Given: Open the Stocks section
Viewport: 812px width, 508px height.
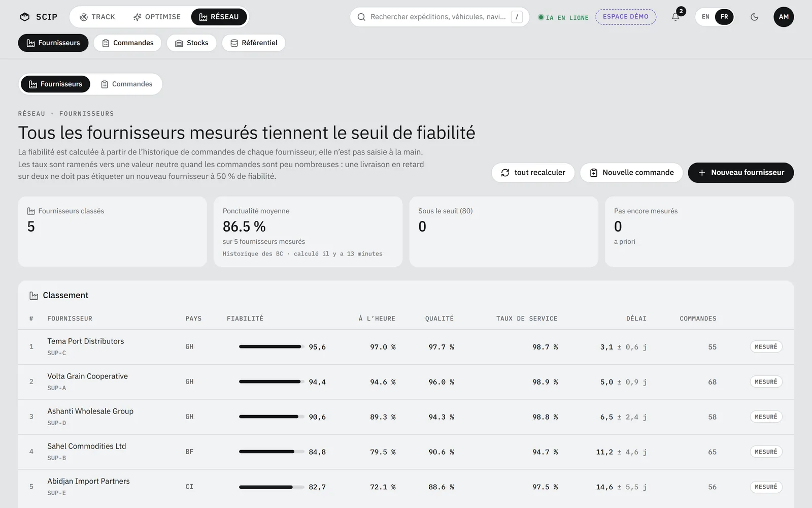Looking at the screenshot, I should tap(191, 43).
